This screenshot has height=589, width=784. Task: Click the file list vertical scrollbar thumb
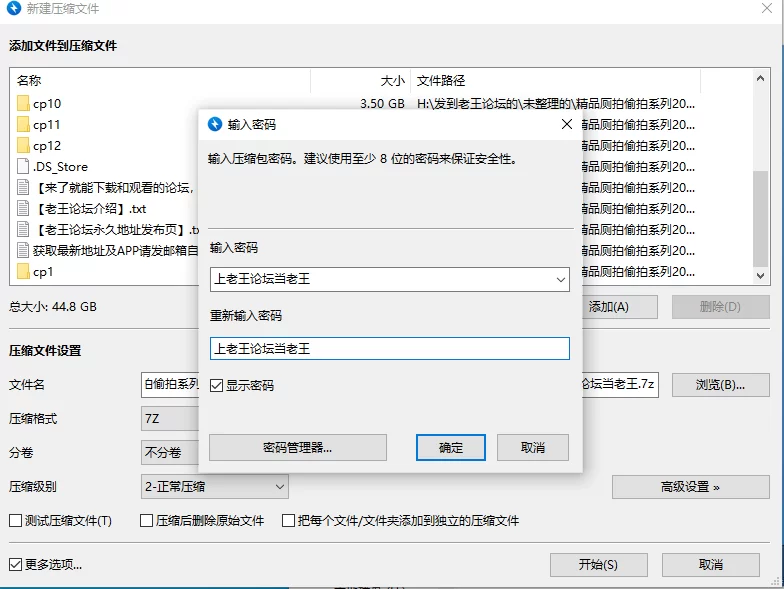pos(760,219)
